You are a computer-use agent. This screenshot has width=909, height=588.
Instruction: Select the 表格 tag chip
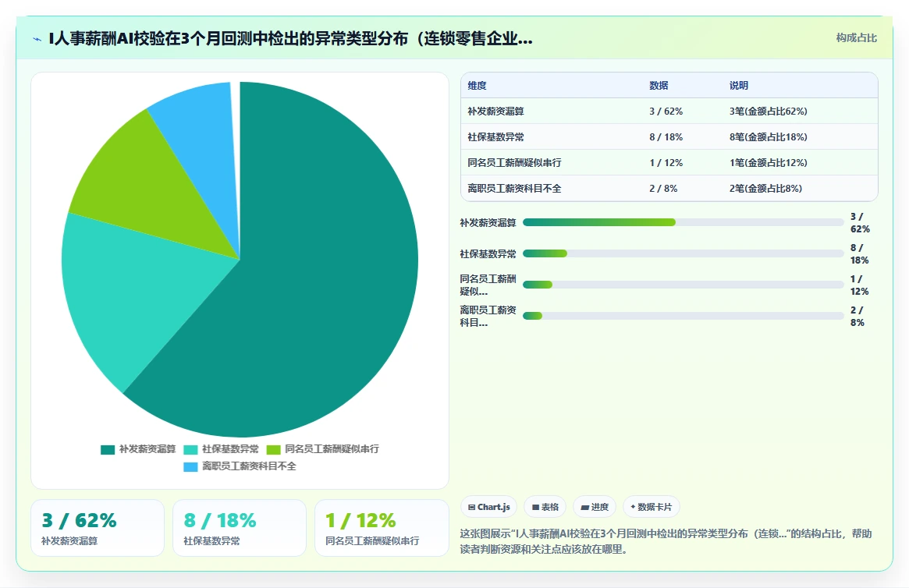(545, 507)
